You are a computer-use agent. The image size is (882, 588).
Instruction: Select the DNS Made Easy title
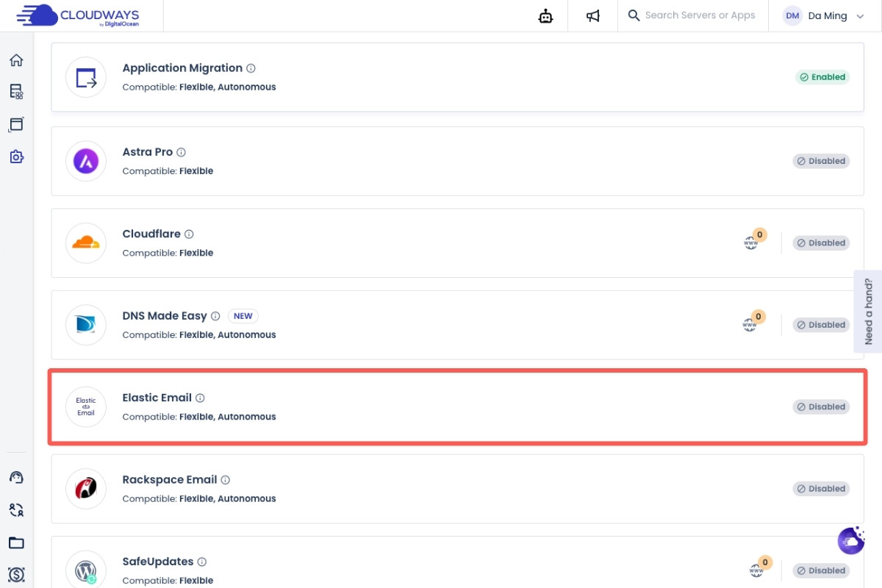pos(165,316)
